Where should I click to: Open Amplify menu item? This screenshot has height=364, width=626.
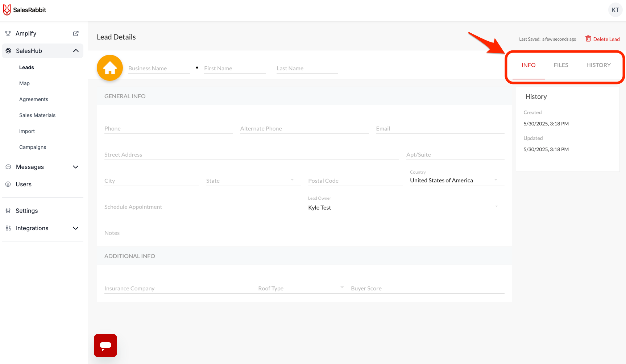[26, 33]
